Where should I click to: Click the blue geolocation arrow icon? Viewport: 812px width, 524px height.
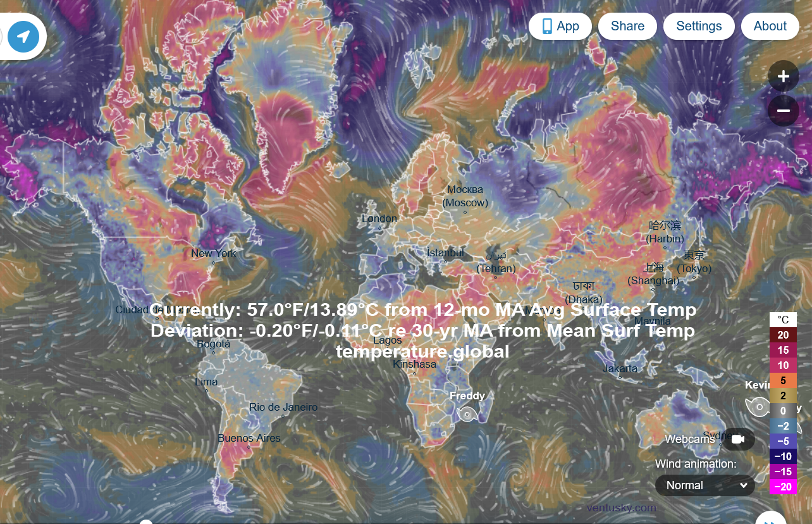click(23, 37)
